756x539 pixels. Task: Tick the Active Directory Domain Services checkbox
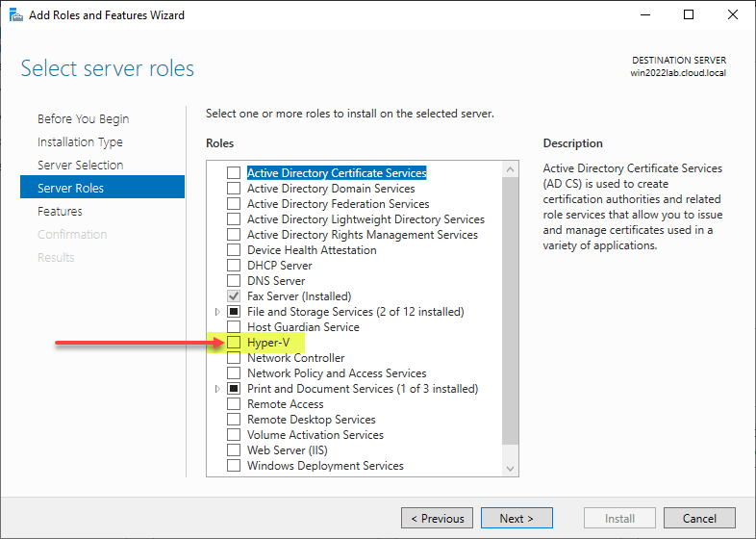[x=234, y=189]
